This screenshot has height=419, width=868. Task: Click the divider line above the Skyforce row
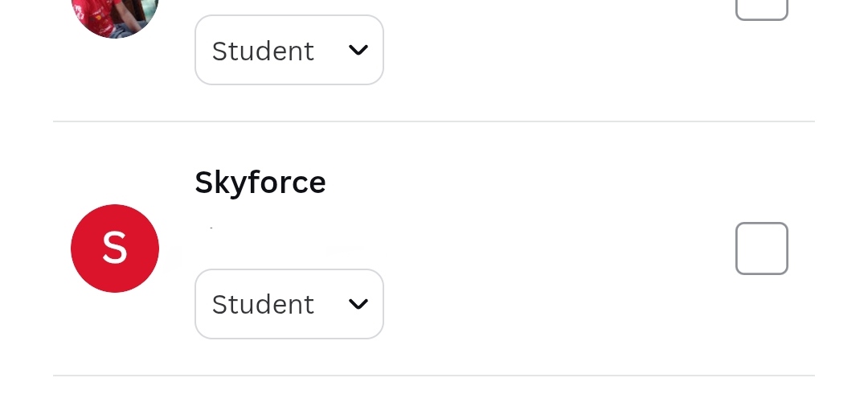(x=434, y=121)
